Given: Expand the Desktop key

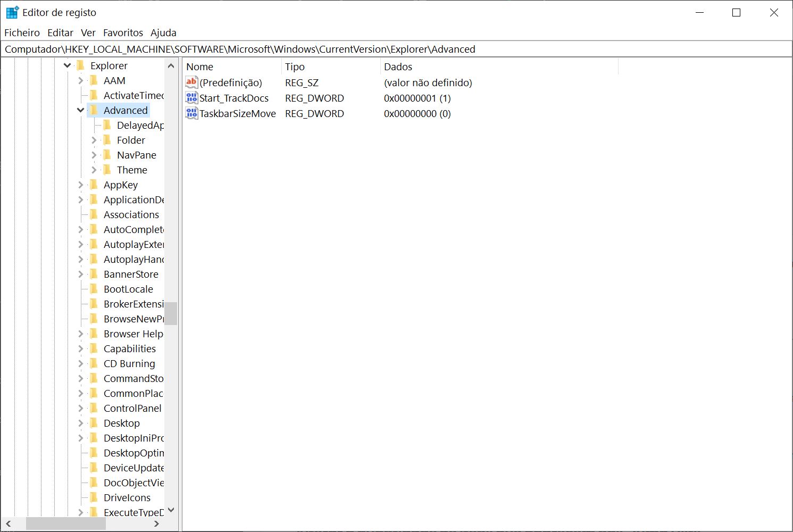Looking at the screenshot, I should (x=81, y=423).
